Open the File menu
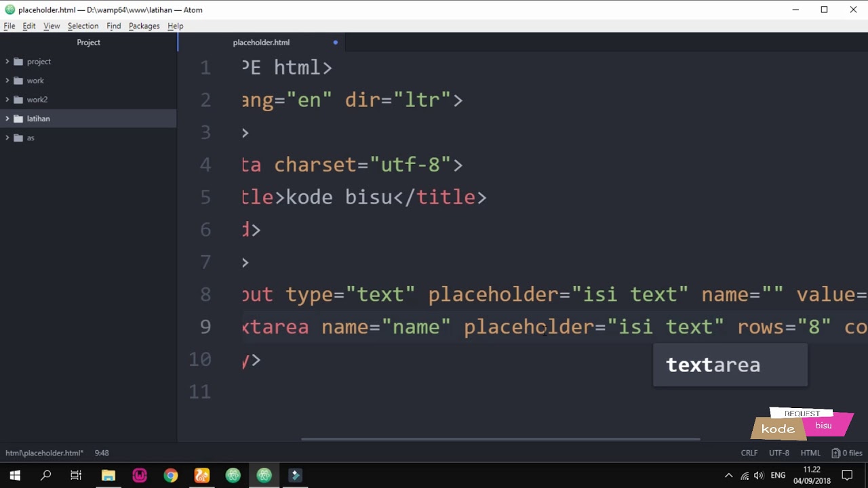868x488 pixels. pos(9,26)
